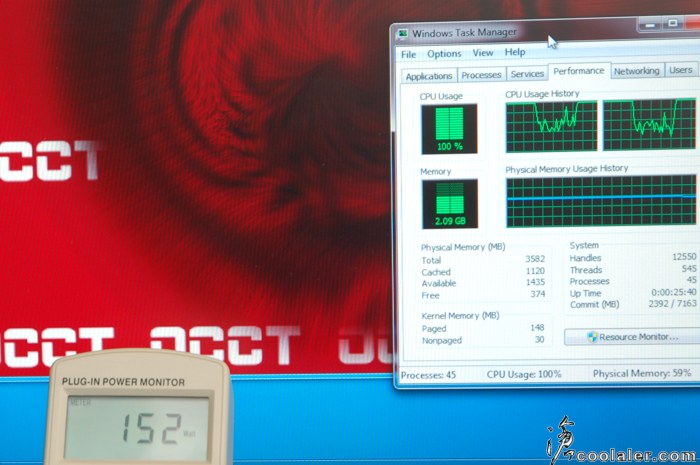Switch to the Processes tab
The image size is (700, 465).
coord(481,75)
